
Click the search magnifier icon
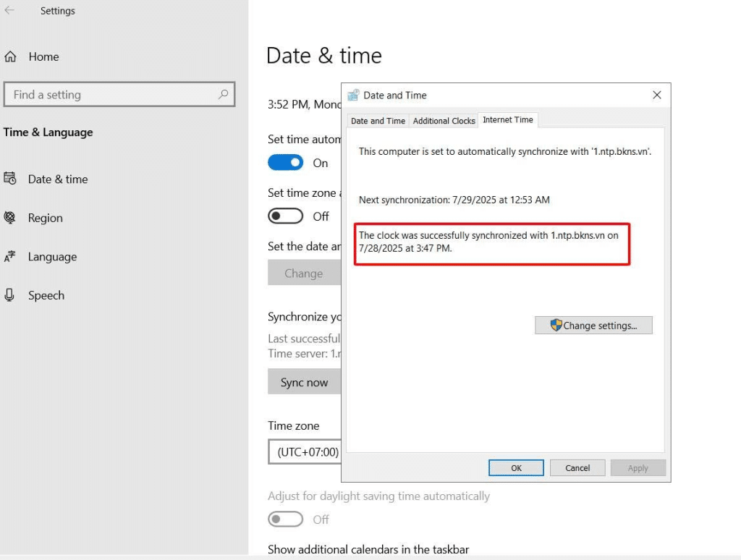223,94
